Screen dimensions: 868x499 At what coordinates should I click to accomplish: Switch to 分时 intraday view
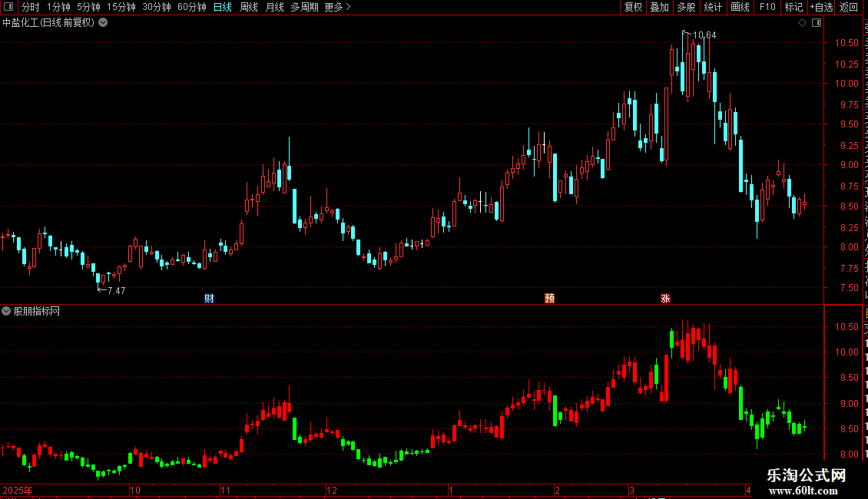[x=31, y=7]
